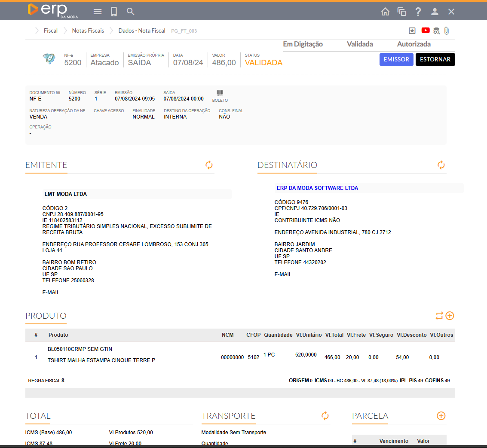
Task: Open the help question mark icon
Action: 418,12
